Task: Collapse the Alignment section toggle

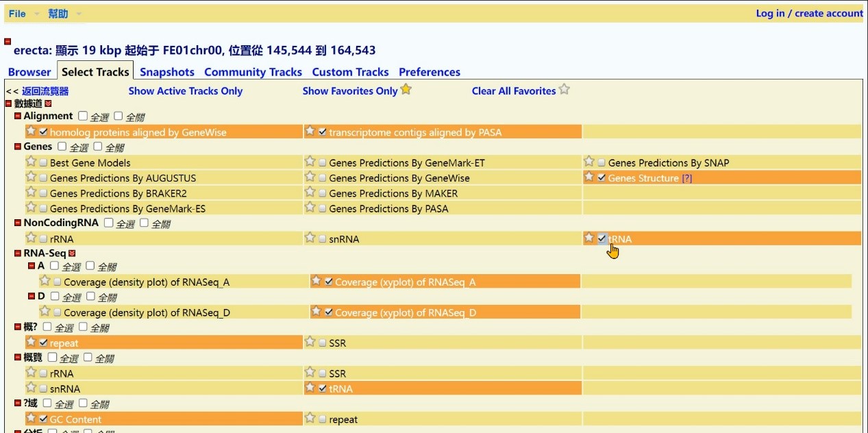Action: click(x=18, y=116)
